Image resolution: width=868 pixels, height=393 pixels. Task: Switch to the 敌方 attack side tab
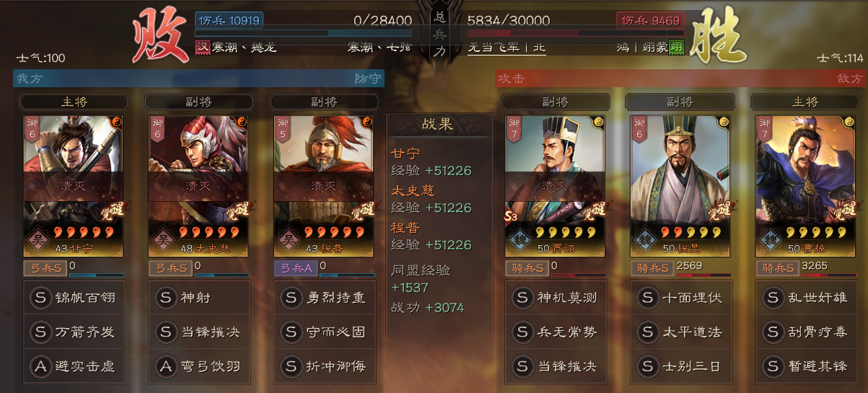pos(680,78)
